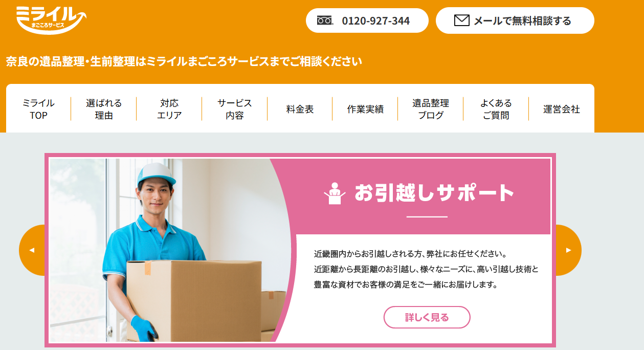This screenshot has width=644, height=350.
Task: Click the お引越しサポート banner heading
Action: coord(434,193)
